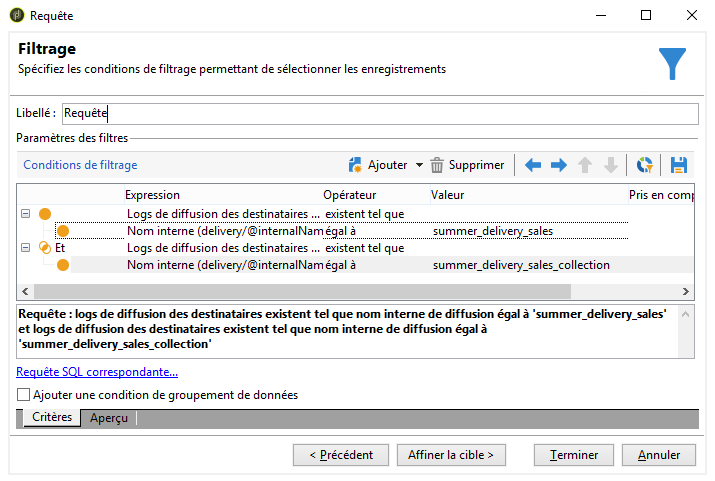Collapse the second Et condition group
Viewport: 715px width, 481px height.
tap(26, 248)
